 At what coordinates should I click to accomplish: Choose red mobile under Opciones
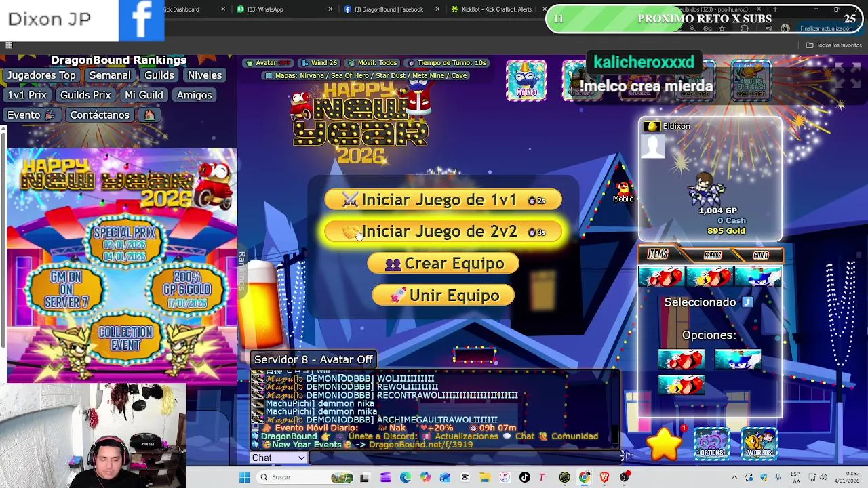[681, 359]
